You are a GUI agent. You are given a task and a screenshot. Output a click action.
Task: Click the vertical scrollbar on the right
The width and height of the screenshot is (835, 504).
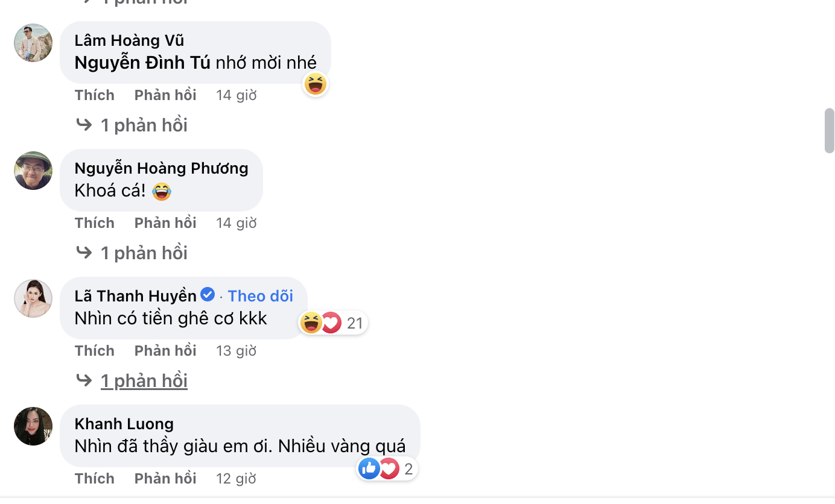coord(830,130)
